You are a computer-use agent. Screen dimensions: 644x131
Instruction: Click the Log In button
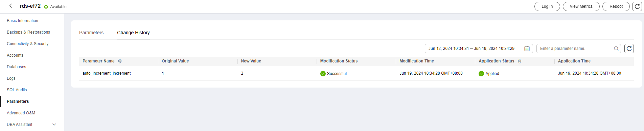[x=547, y=6]
